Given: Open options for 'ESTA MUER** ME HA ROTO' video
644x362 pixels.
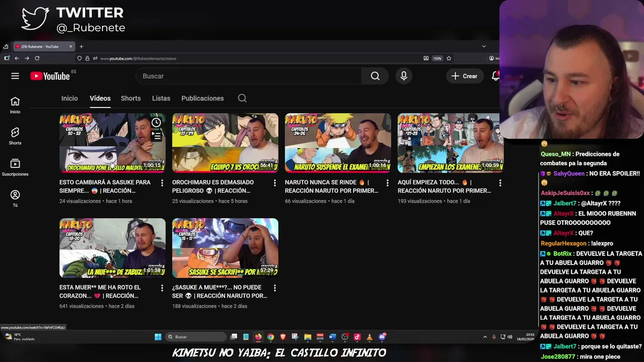Looking at the screenshot, I should coord(162,288).
